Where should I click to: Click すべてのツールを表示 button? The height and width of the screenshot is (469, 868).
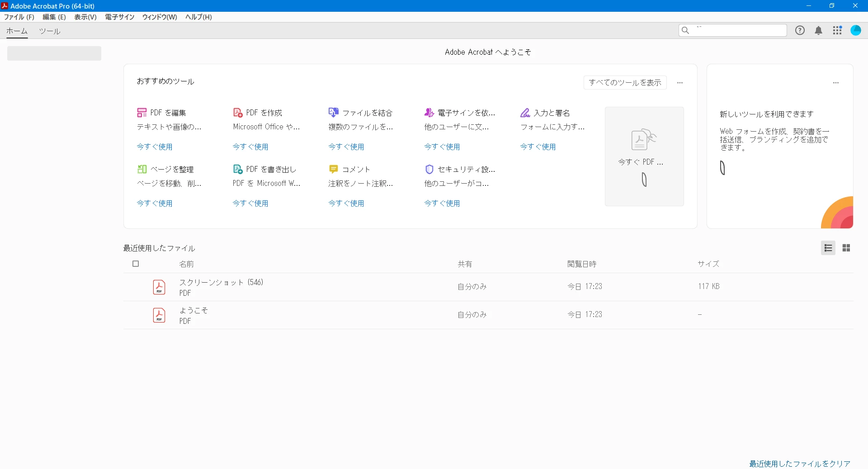pos(625,83)
